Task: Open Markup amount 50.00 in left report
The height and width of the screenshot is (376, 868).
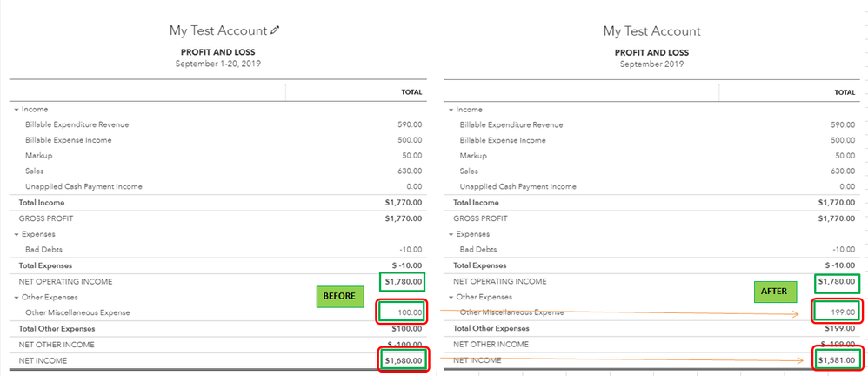Action: (x=412, y=156)
